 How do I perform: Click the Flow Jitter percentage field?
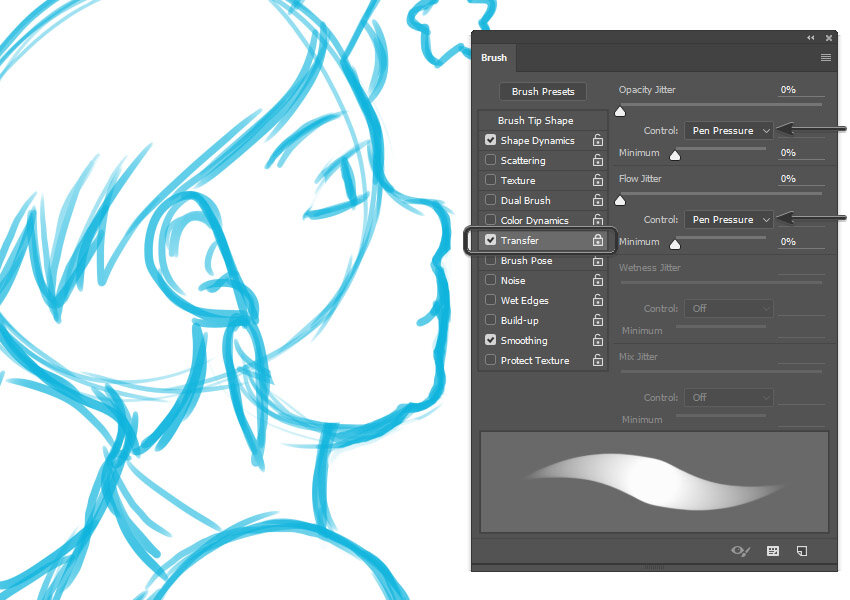[x=801, y=179]
